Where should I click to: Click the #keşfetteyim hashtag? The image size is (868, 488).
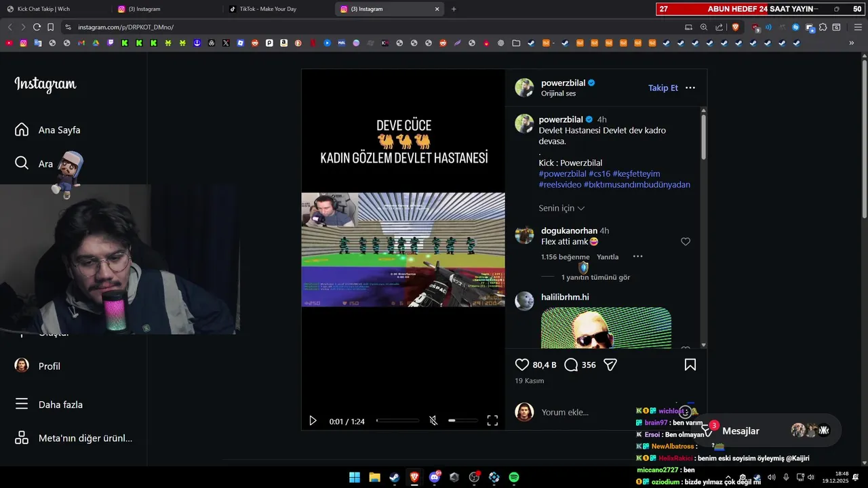pyautogui.click(x=636, y=174)
